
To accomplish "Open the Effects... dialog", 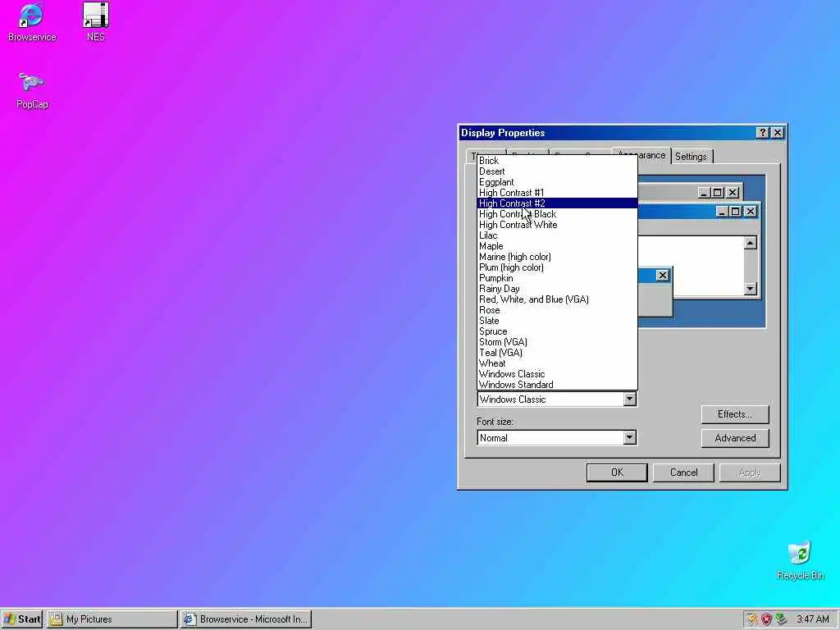I will [735, 414].
